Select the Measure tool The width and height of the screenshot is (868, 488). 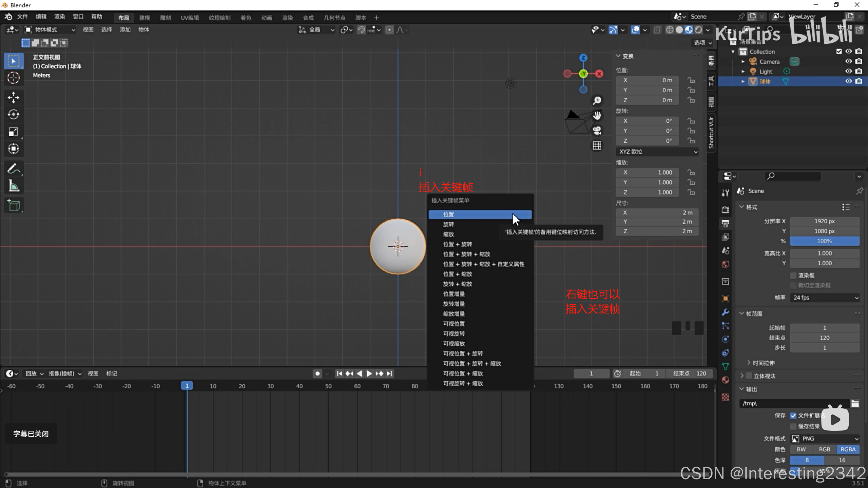(14, 186)
